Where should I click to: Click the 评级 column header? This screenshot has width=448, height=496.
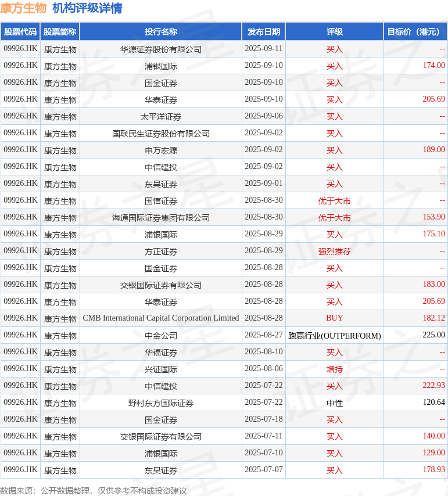335,31
